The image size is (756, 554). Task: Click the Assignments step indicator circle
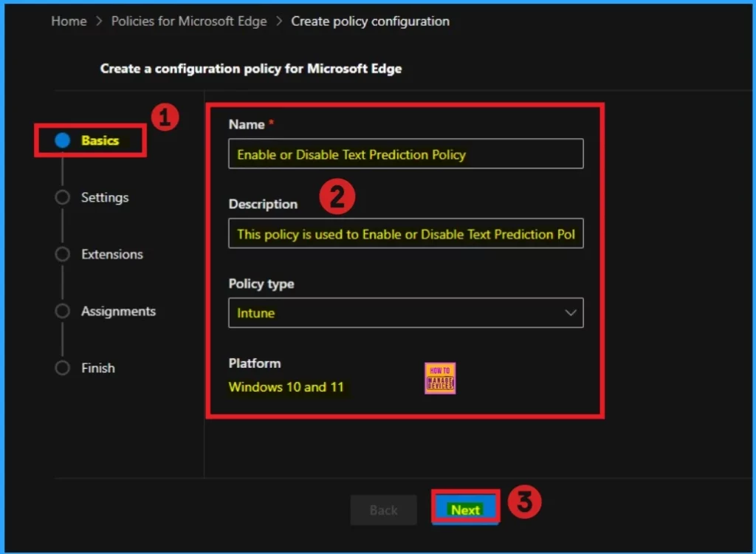62,311
